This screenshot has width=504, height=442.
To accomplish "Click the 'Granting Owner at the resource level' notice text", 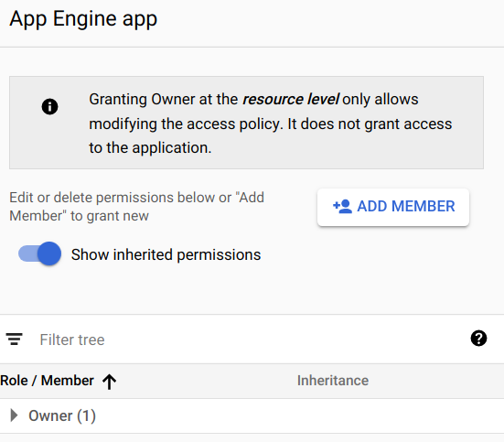I will (x=271, y=124).
